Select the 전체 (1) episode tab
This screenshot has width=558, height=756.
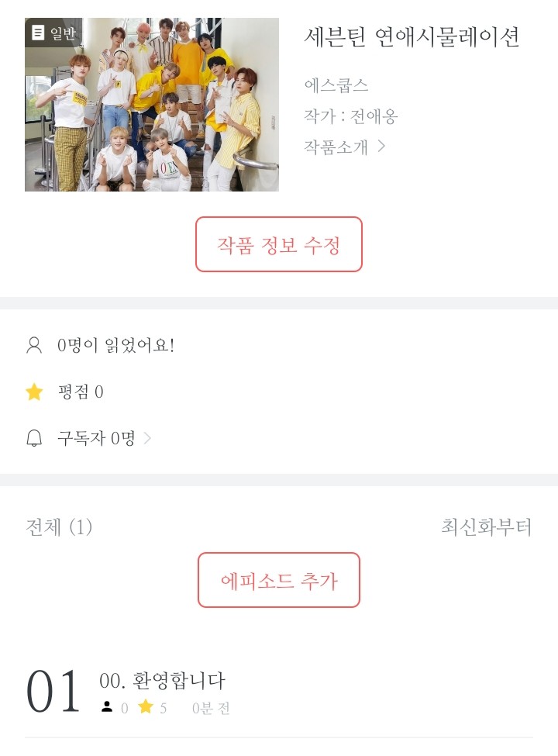(59, 528)
